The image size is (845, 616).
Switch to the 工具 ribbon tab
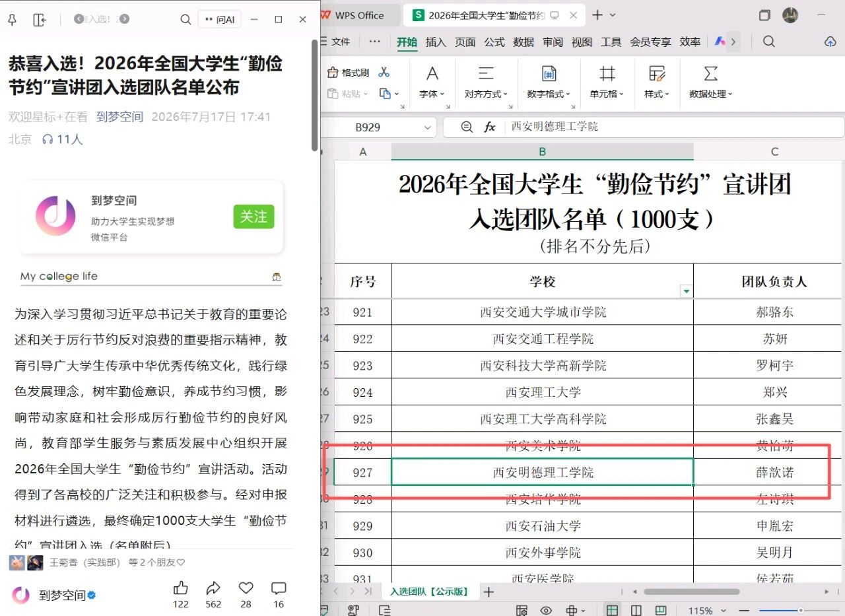[611, 42]
